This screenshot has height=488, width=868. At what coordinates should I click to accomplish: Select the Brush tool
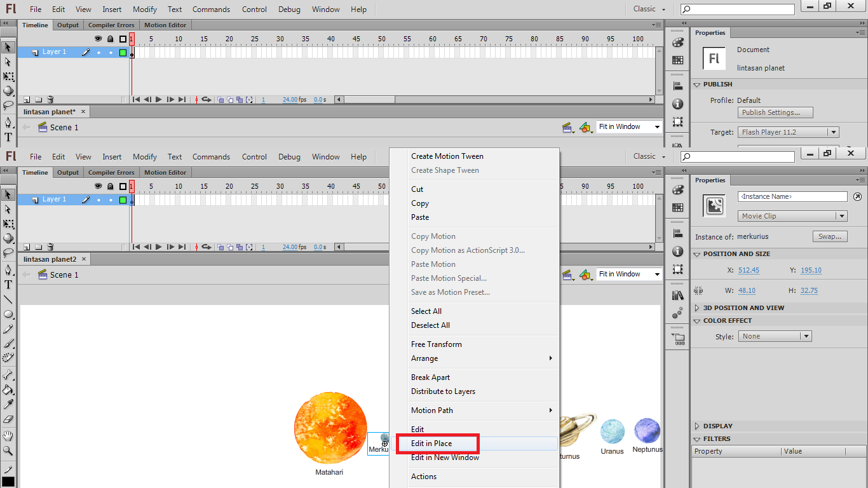(x=8, y=343)
